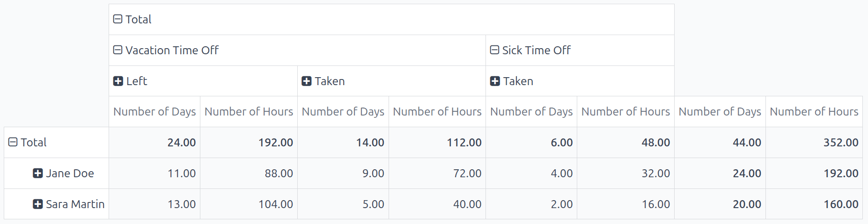
Task: Collapse the Vacation Time Off column group
Action: [166, 51]
